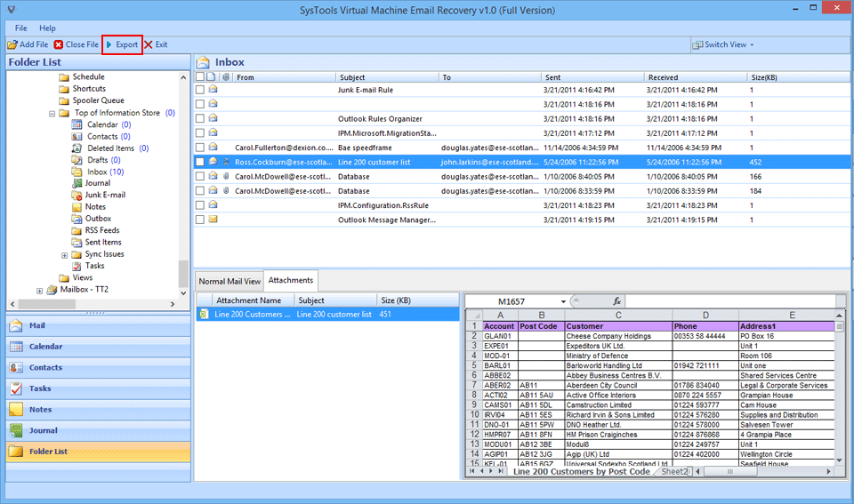
Task: Click the formula fx icon in spreadsheet preview
Action: [616, 301]
